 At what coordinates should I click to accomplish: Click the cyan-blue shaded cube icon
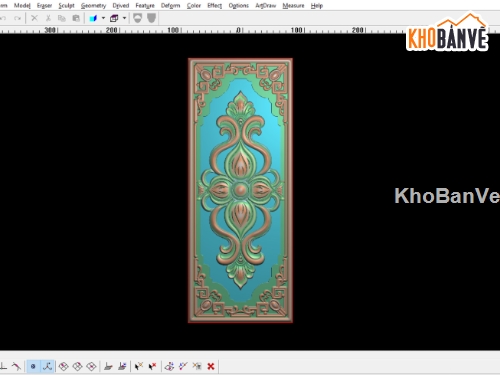(x=93, y=18)
